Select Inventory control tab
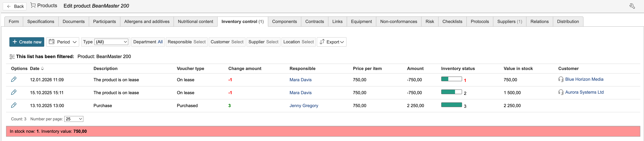 pyautogui.click(x=242, y=21)
